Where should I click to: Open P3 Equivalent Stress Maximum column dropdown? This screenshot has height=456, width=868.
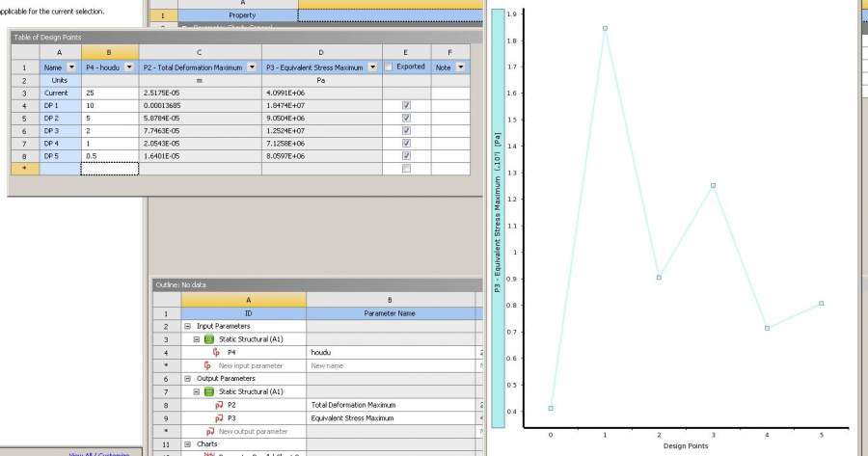coord(372,67)
